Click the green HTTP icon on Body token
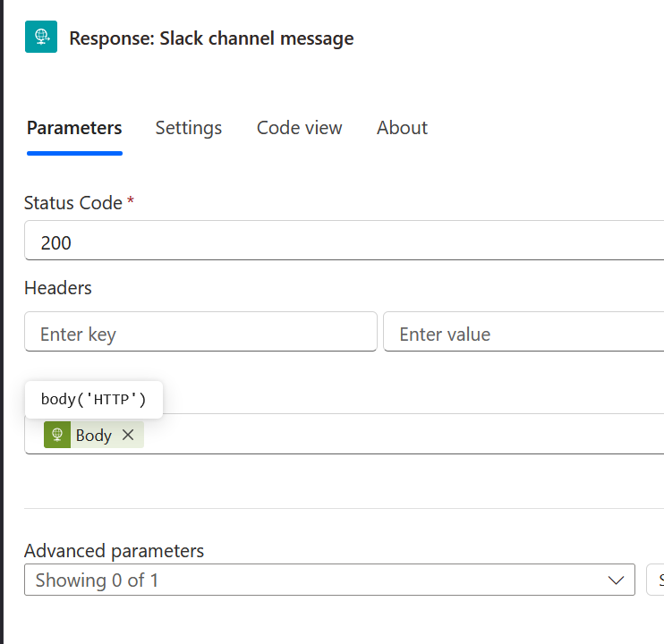 click(x=57, y=435)
